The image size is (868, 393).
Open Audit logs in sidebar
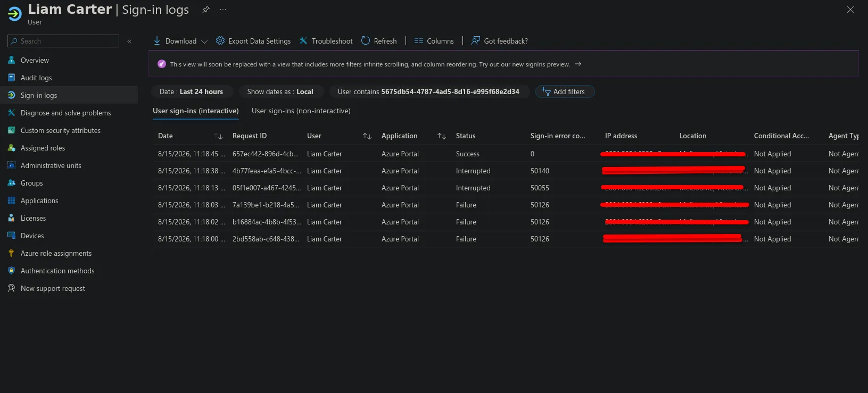36,78
